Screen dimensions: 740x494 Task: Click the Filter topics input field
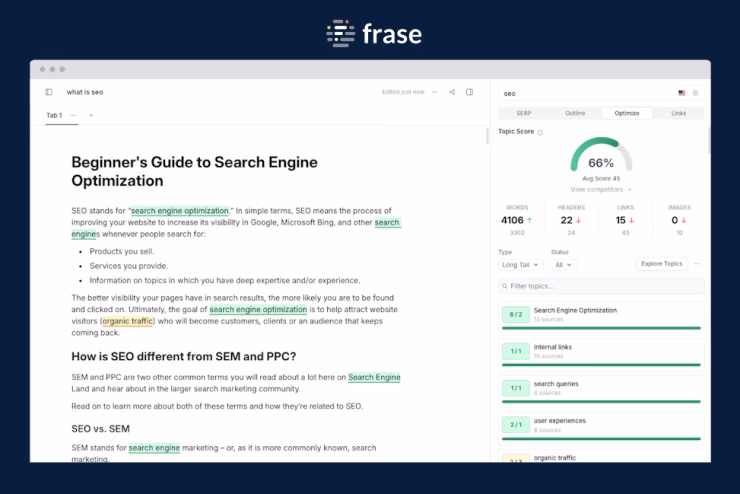tap(601, 286)
